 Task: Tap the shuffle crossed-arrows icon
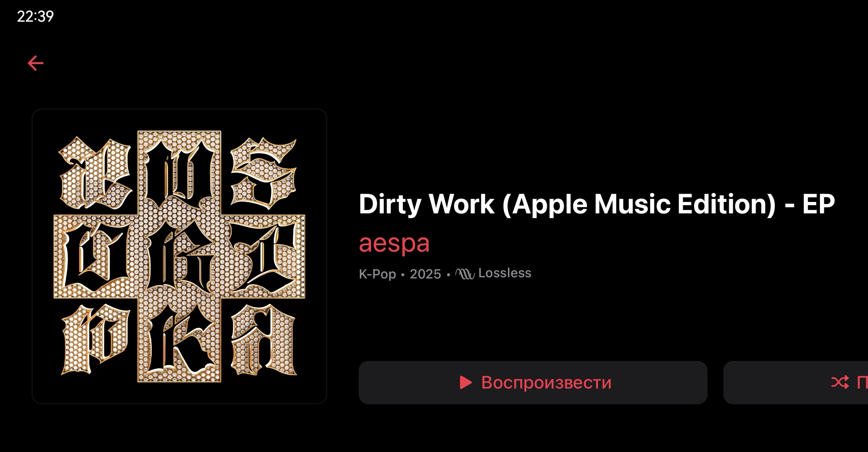(840, 382)
